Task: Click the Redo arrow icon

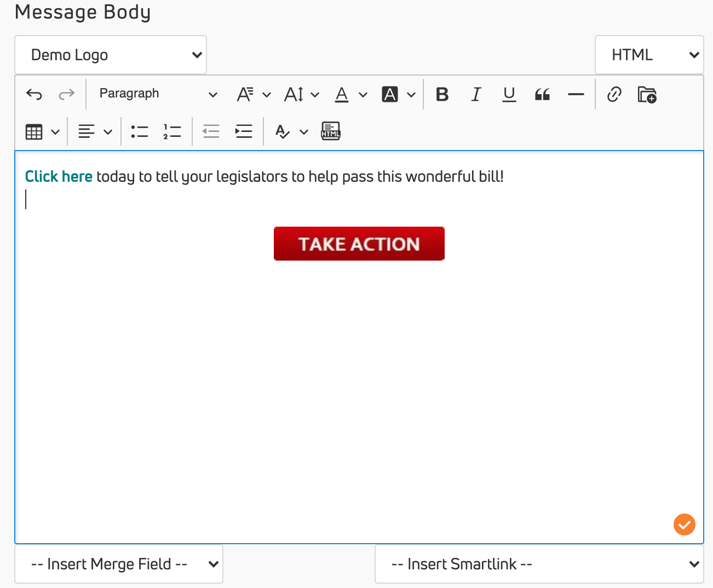Action: [66, 95]
